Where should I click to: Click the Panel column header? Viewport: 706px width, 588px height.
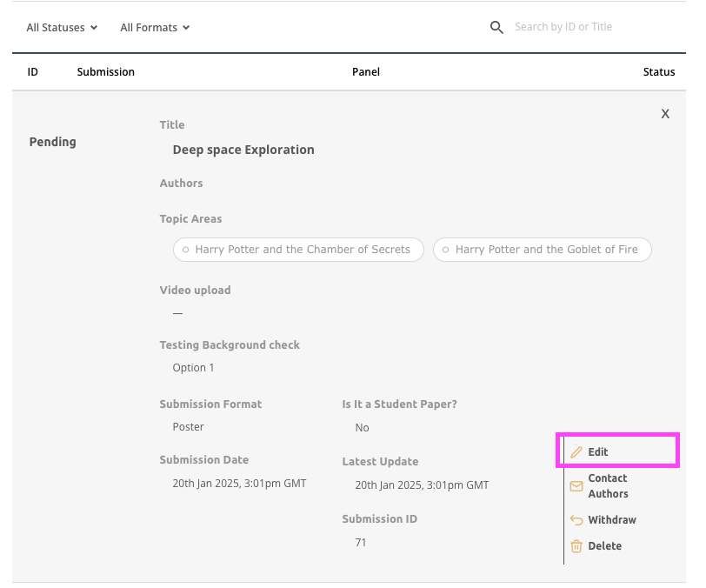(x=366, y=72)
